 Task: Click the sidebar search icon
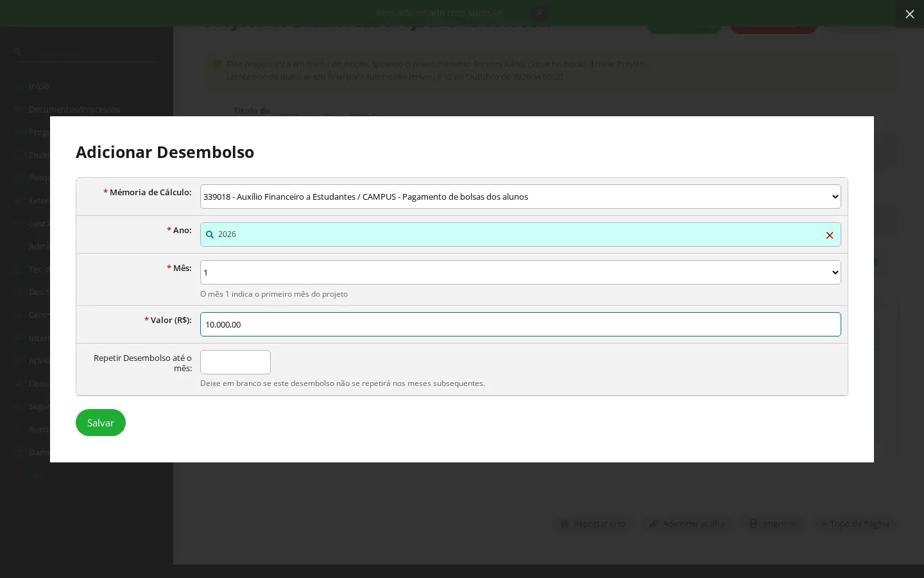pyautogui.click(x=17, y=52)
